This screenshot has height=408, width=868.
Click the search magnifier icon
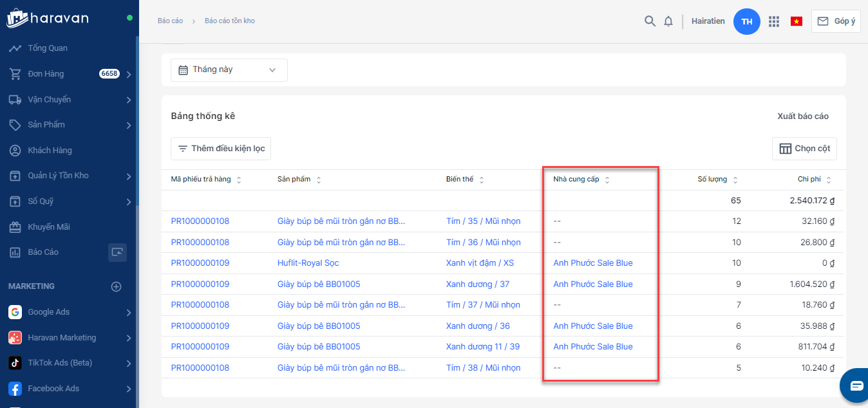(x=650, y=21)
